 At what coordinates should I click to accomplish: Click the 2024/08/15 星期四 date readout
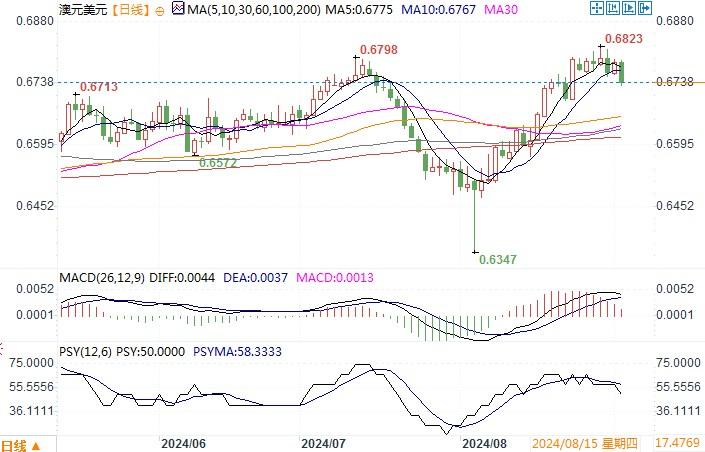tap(585, 444)
